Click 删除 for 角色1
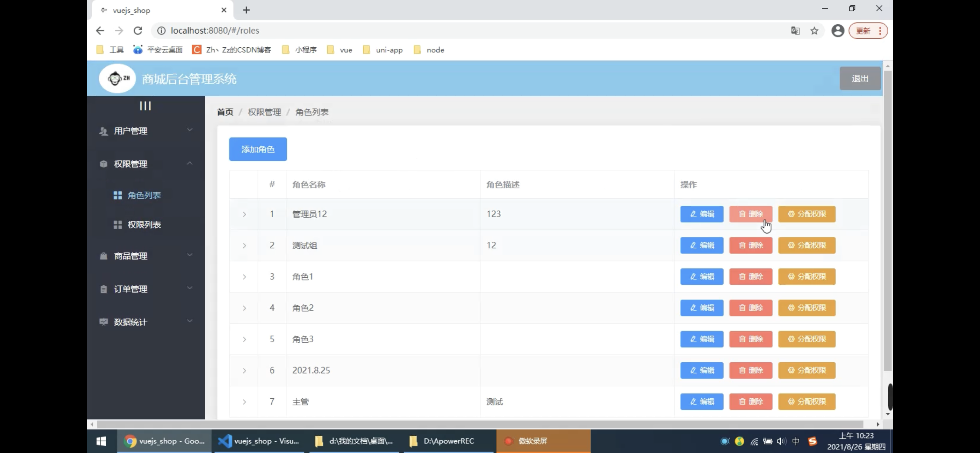This screenshot has width=980, height=453. pyautogui.click(x=751, y=277)
